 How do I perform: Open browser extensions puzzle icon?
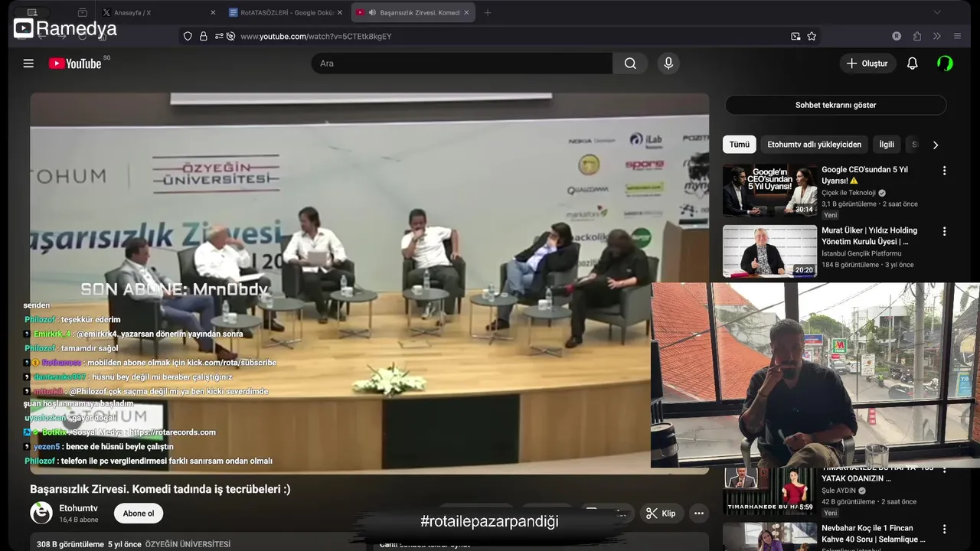(x=916, y=36)
